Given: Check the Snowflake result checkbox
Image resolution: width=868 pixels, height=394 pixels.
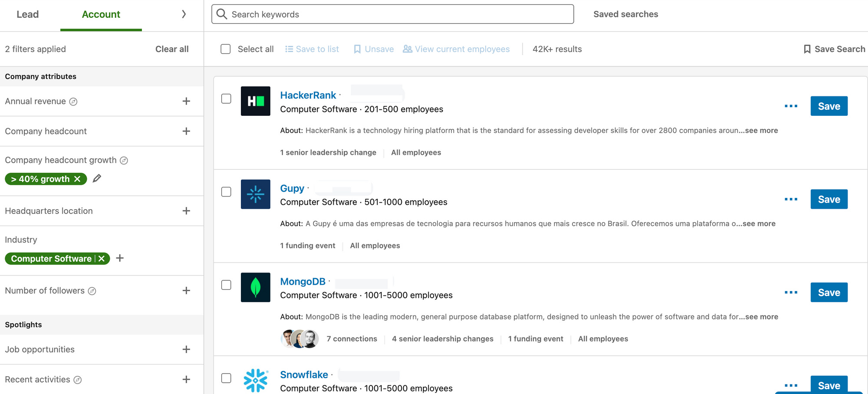Looking at the screenshot, I should pyautogui.click(x=226, y=378).
